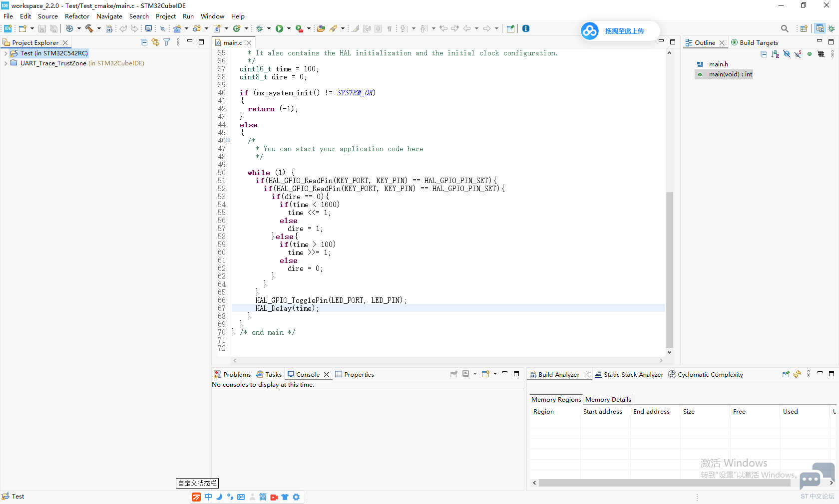
Task: Click the editor vertical scrollbar thumb
Action: point(669,269)
